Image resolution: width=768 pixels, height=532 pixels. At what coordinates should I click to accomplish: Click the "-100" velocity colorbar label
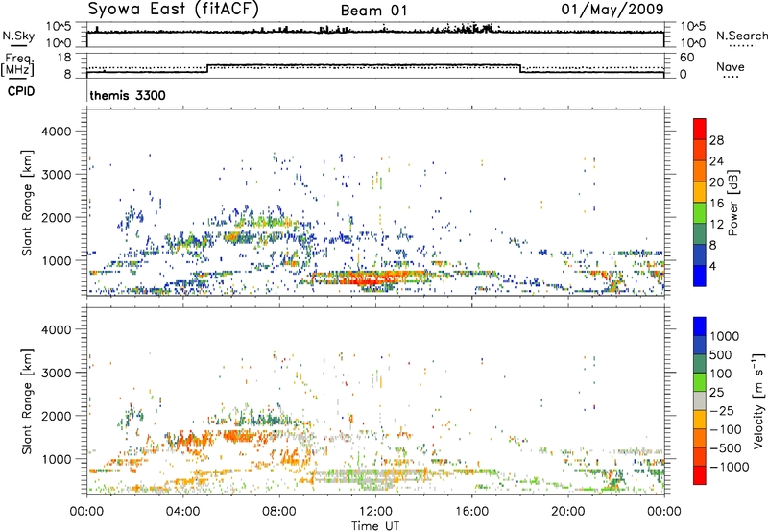(x=726, y=429)
